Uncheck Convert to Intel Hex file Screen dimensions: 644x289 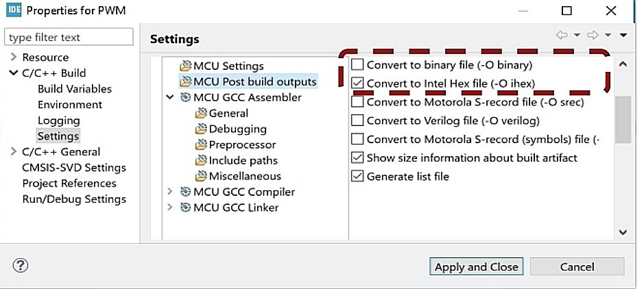tap(357, 84)
